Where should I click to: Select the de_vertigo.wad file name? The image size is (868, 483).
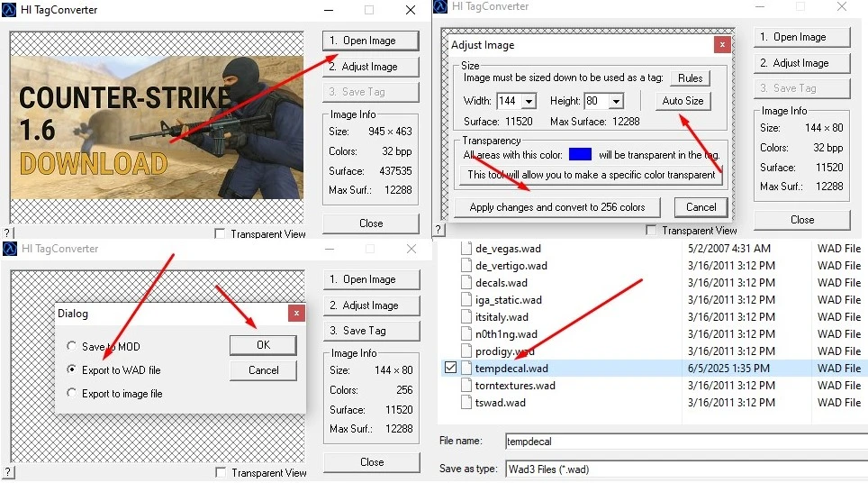tap(511, 266)
